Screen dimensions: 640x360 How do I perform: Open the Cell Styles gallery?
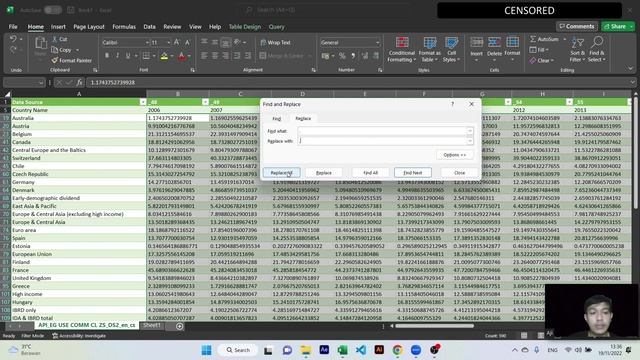pyautogui.click(x=451, y=49)
